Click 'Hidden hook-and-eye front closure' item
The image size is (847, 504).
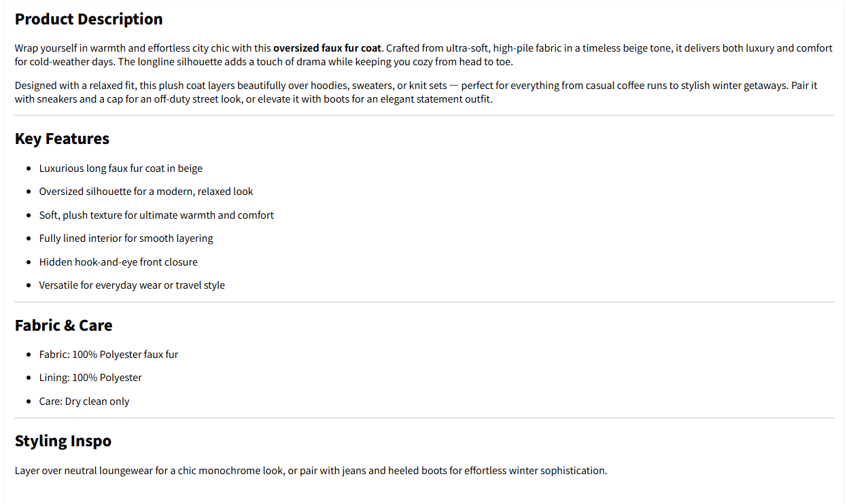click(x=118, y=262)
